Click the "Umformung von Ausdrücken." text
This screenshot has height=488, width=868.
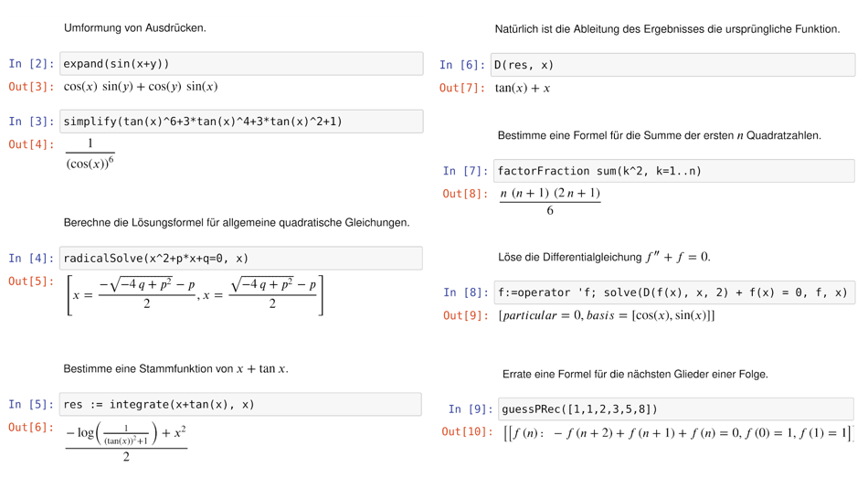pos(135,28)
